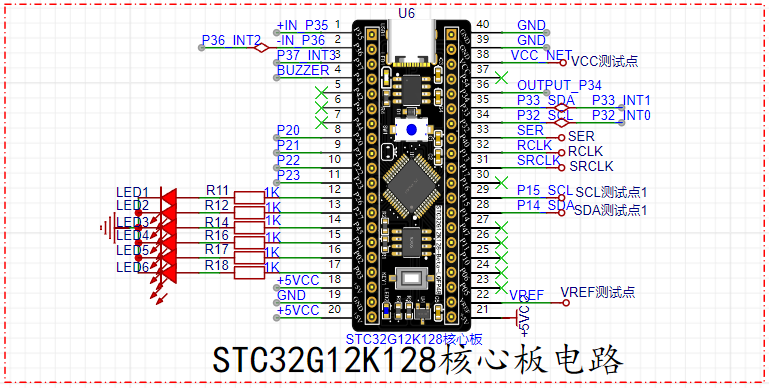The height and width of the screenshot is (388, 769).
Task: Select the STC32G12K128核心板电路 title text
Action: pyautogui.click(x=418, y=361)
